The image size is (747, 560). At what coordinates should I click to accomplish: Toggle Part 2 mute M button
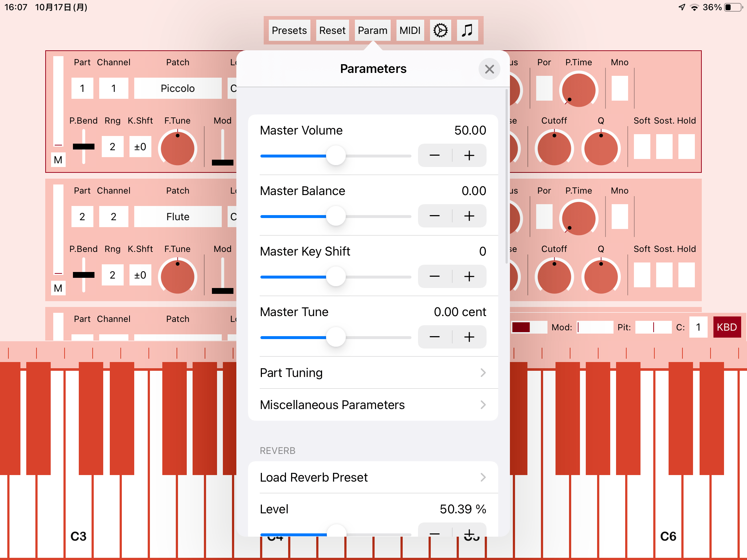(x=58, y=288)
